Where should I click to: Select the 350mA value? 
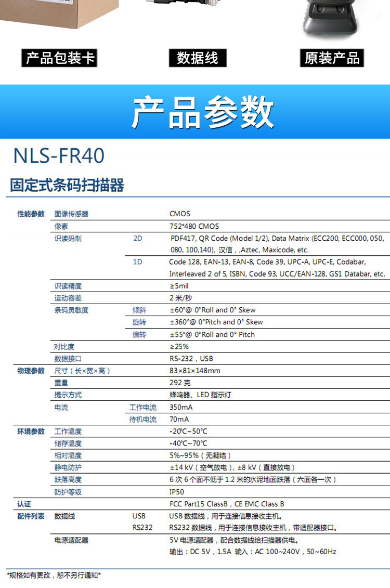pos(181,407)
